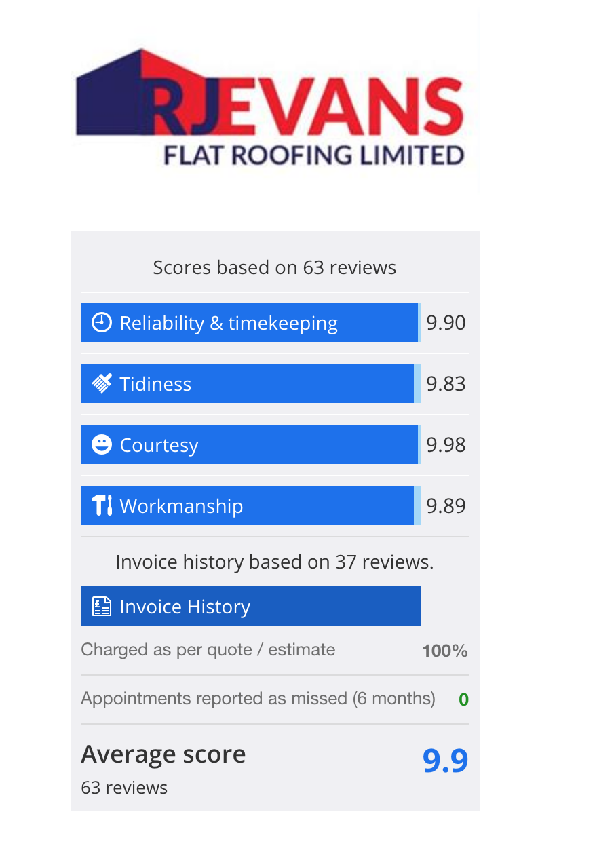Open the Invoice History bar
The height and width of the screenshot is (844, 616).
click(x=251, y=606)
